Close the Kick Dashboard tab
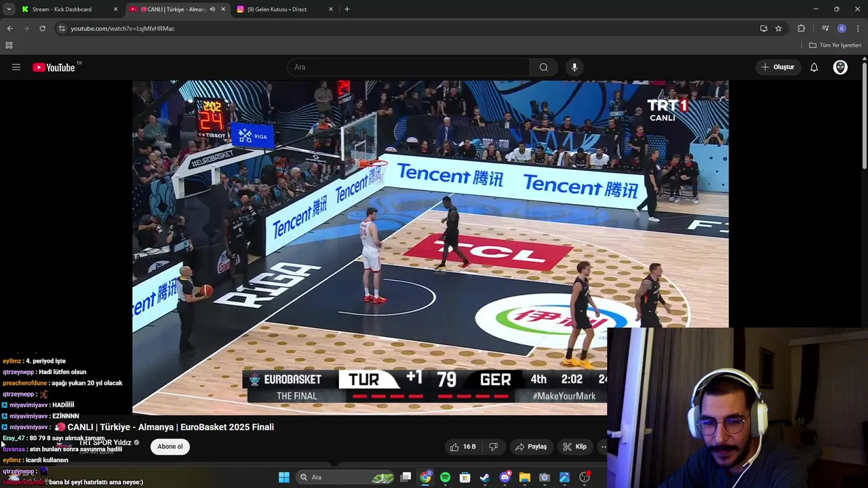The width and height of the screenshot is (868, 488). click(115, 9)
